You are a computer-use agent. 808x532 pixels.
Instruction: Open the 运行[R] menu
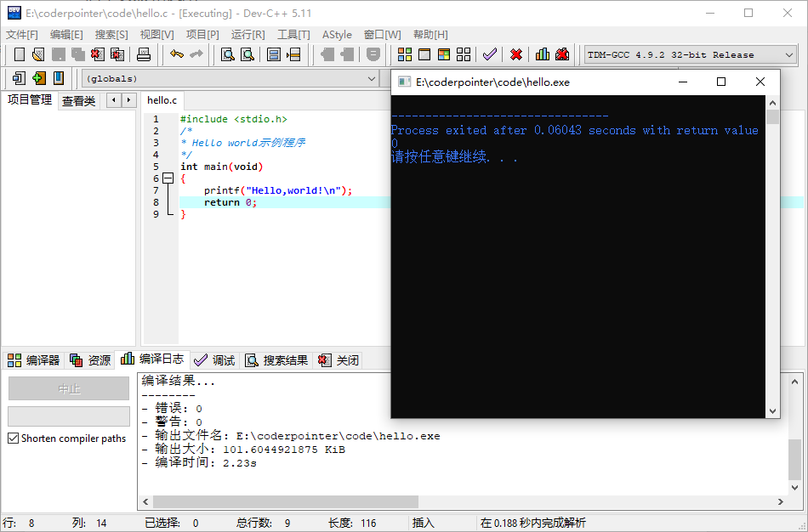pos(248,35)
